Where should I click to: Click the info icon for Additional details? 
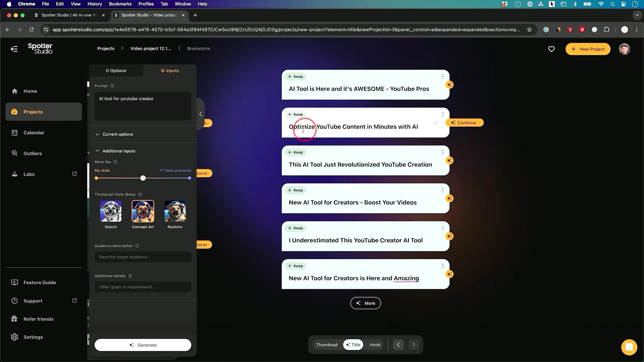130,276
